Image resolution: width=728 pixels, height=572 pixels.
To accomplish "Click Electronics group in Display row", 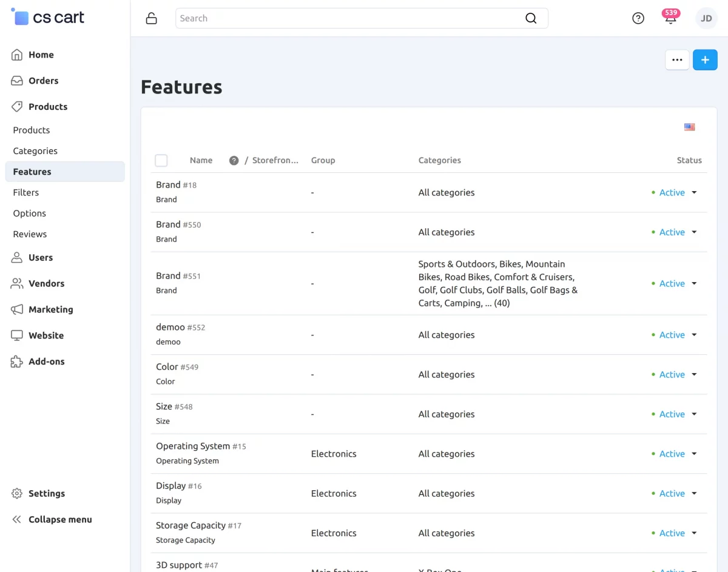I will point(334,494).
